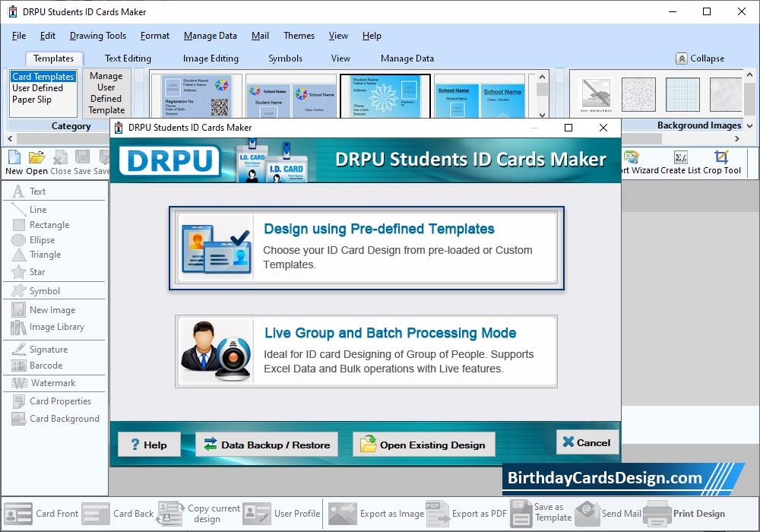Image resolution: width=760 pixels, height=532 pixels.
Task: Click the New document toolbar icon
Action: [x=14, y=163]
